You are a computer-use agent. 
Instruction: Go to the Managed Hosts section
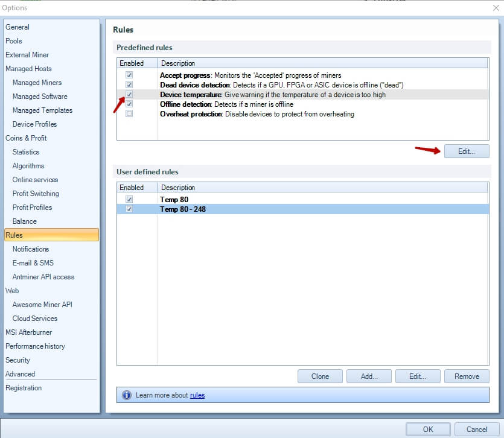(x=28, y=69)
